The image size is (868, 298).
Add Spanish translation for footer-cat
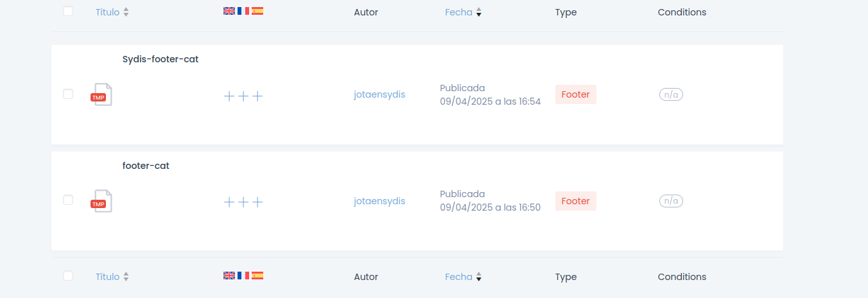pyautogui.click(x=257, y=202)
